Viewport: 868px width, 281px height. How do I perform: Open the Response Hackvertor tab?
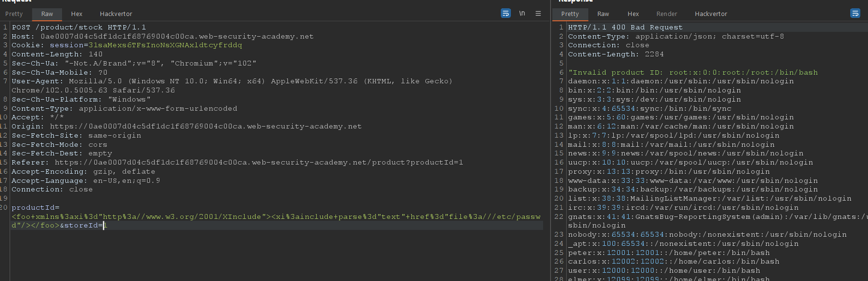point(711,14)
